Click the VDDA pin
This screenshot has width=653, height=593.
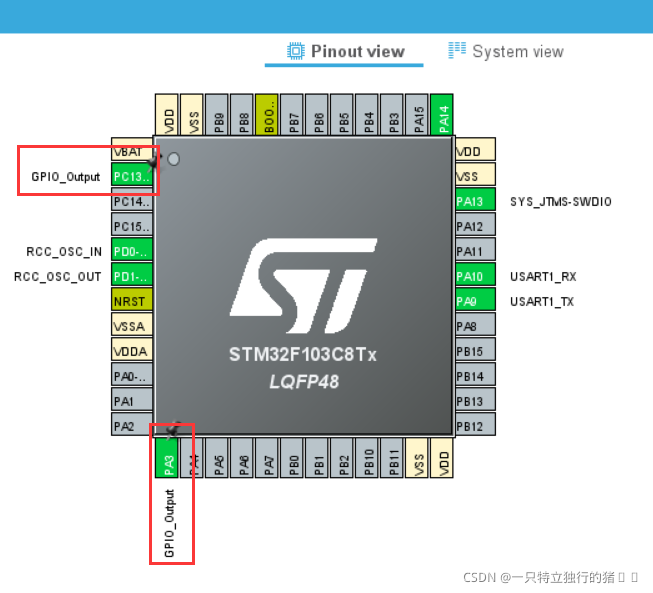coord(132,351)
